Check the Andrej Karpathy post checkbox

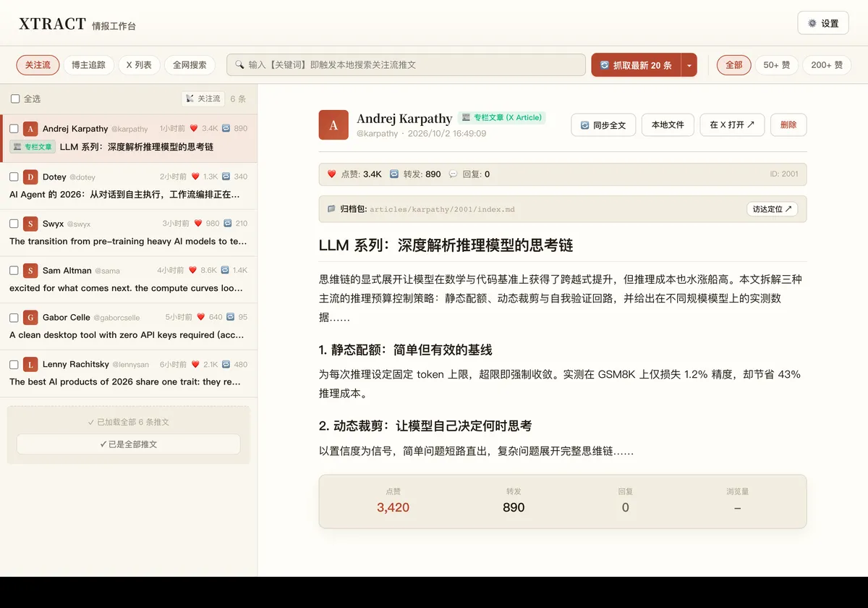pyautogui.click(x=14, y=129)
